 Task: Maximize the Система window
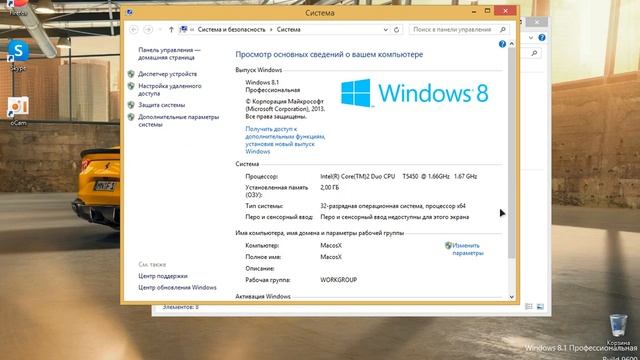click(x=487, y=11)
